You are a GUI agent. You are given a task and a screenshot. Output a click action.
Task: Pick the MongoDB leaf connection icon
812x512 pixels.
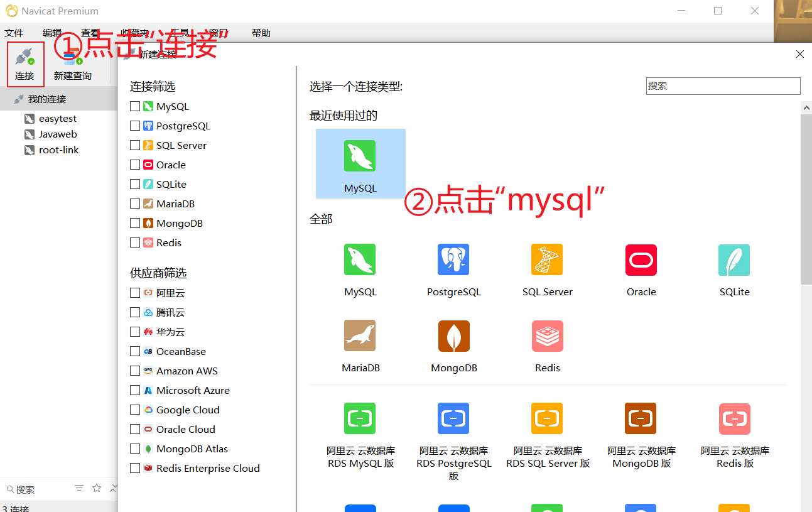click(453, 335)
